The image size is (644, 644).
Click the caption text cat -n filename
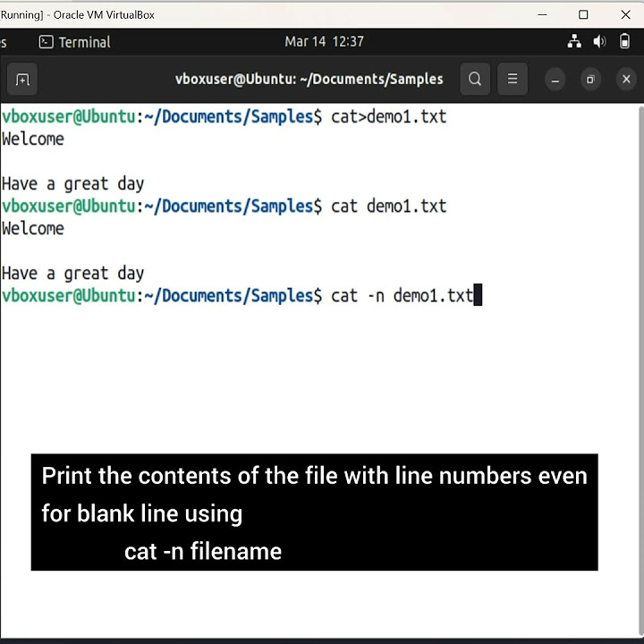[x=203, y=551]
